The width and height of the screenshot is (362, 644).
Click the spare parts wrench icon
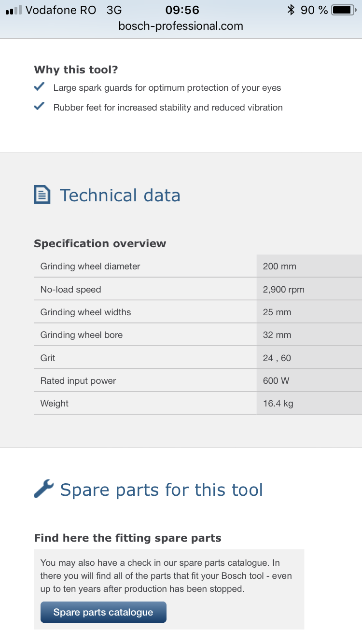pos(43,489)
